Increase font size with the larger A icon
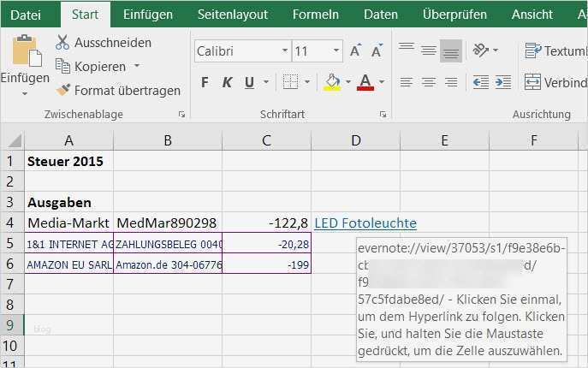This screenshot has height=368, width=588. point(355,50)
